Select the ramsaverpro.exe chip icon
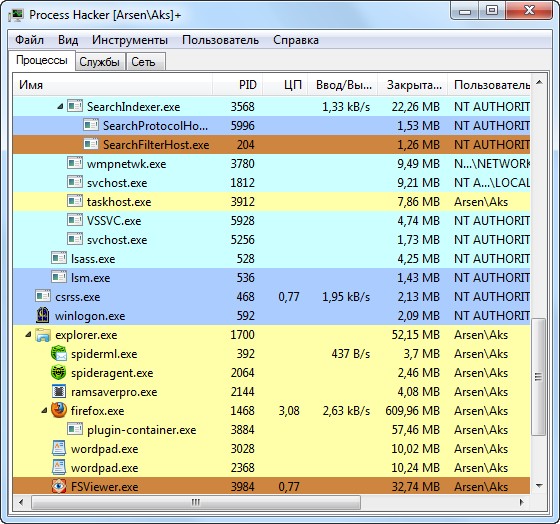This screenshot has width=560, height=524. pyautogui.click(x=59, y=391)
